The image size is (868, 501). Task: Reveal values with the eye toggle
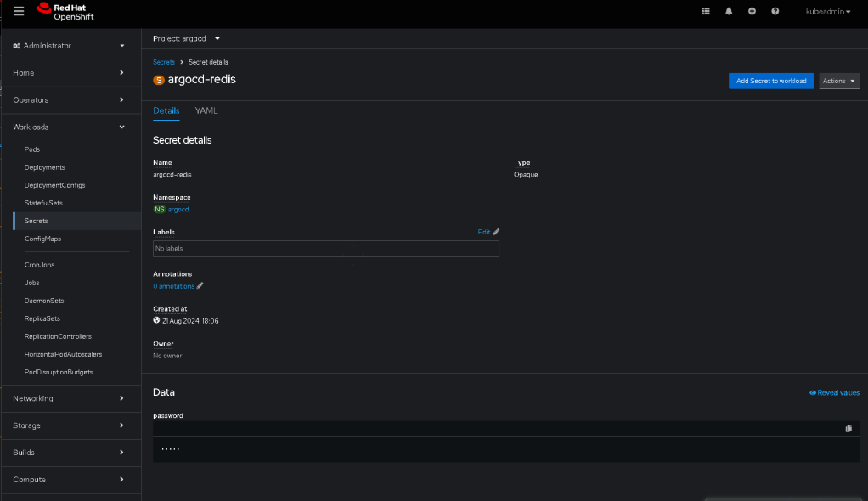[834, 392]
